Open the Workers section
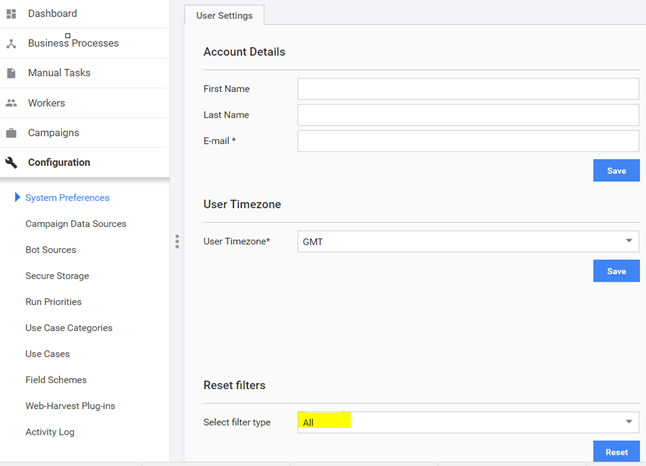Viewport: 646px width, 466px height. [47, 103]
